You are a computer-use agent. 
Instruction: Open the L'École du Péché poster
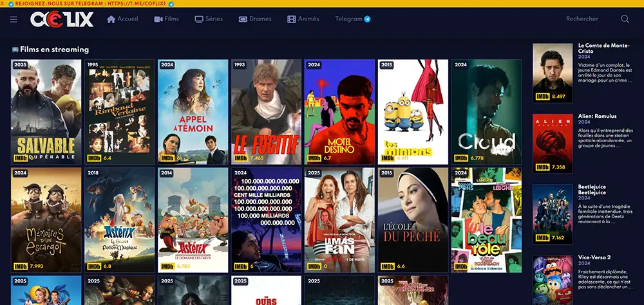click(x=413, y=220)
